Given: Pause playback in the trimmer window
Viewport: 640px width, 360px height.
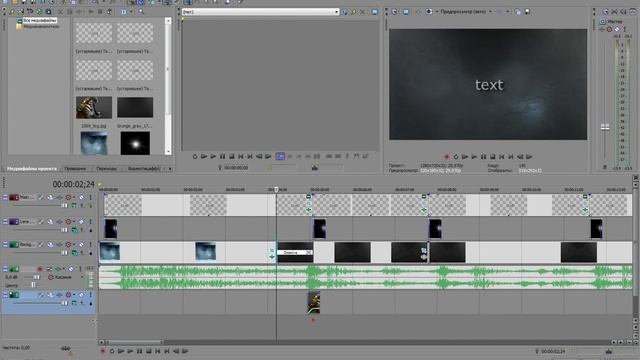Looking at the screenshot, I should [x=222, y=156].
